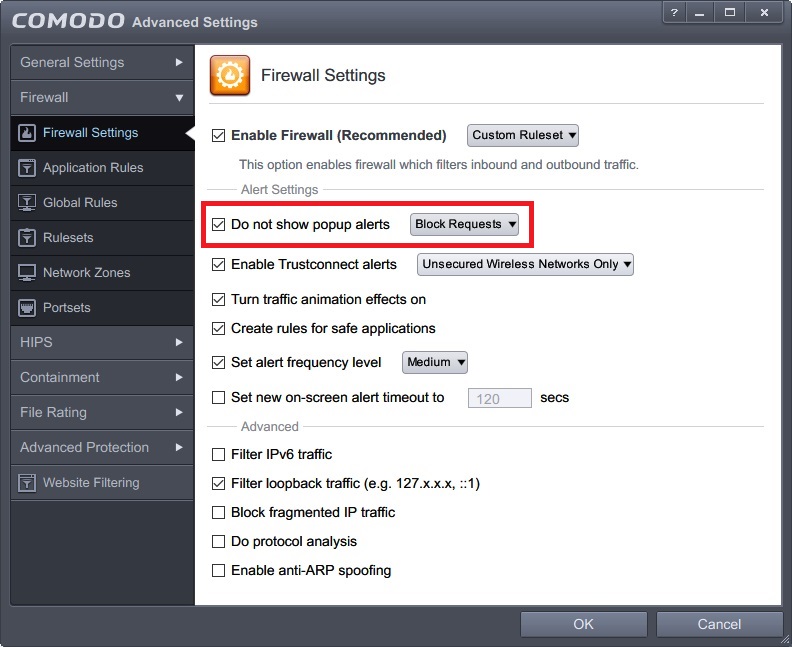Open the Custom Ruleset dropdown

point(523,135)
